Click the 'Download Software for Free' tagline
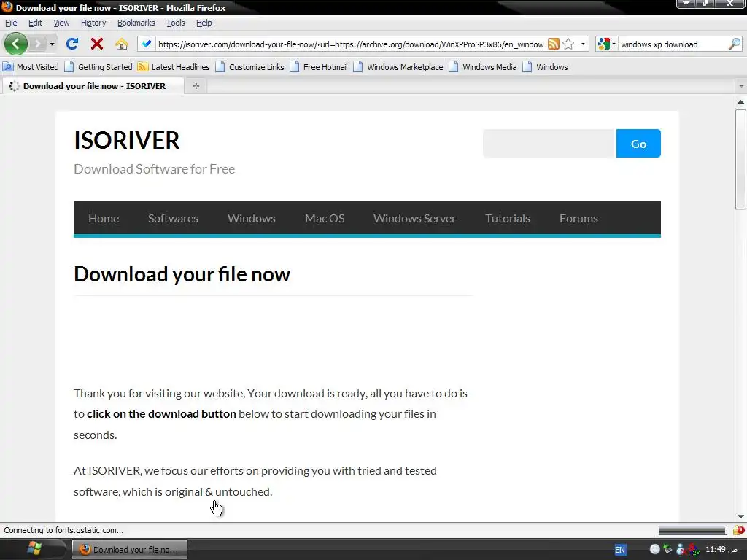 tap(155, 169)
